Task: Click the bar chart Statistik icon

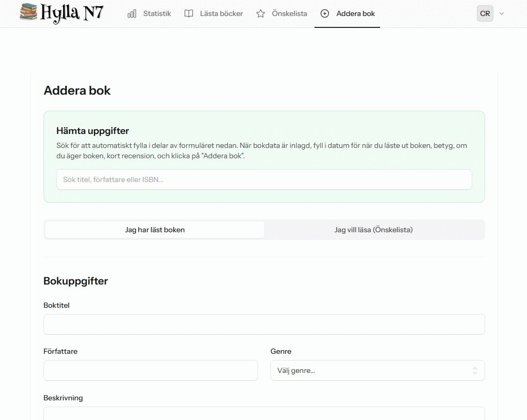Action: click(132, 14)
